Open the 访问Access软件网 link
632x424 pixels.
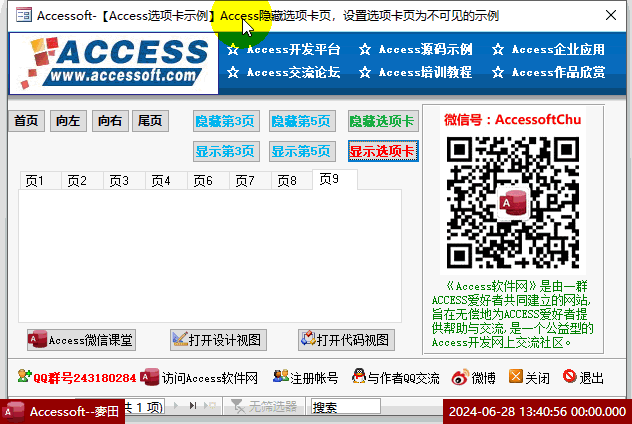click(x=210, y=378)
